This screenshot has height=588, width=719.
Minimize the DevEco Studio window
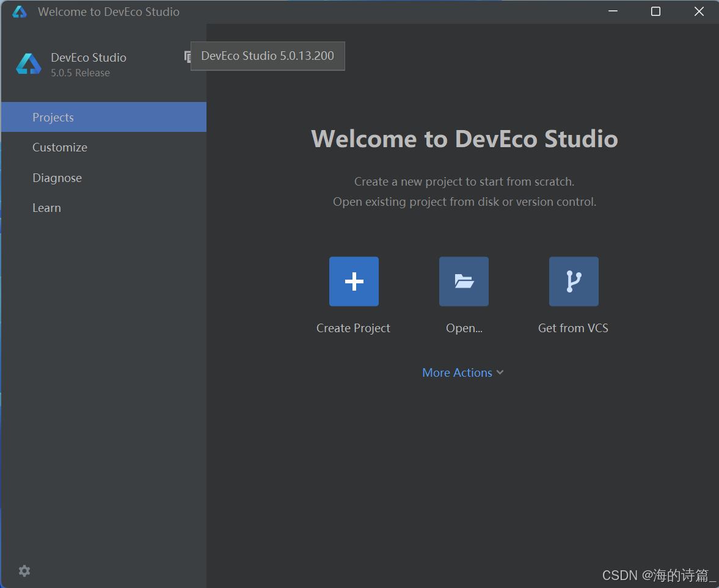click(613, 12)
